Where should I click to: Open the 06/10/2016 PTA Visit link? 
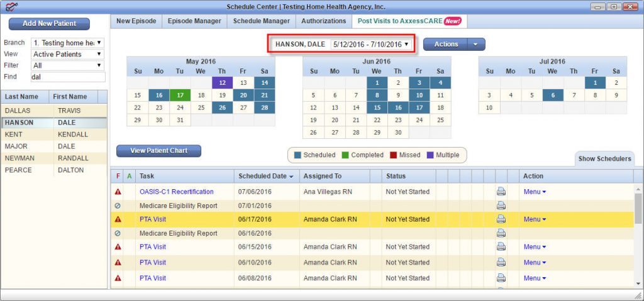pyautogui.click(x=153, y=263)
